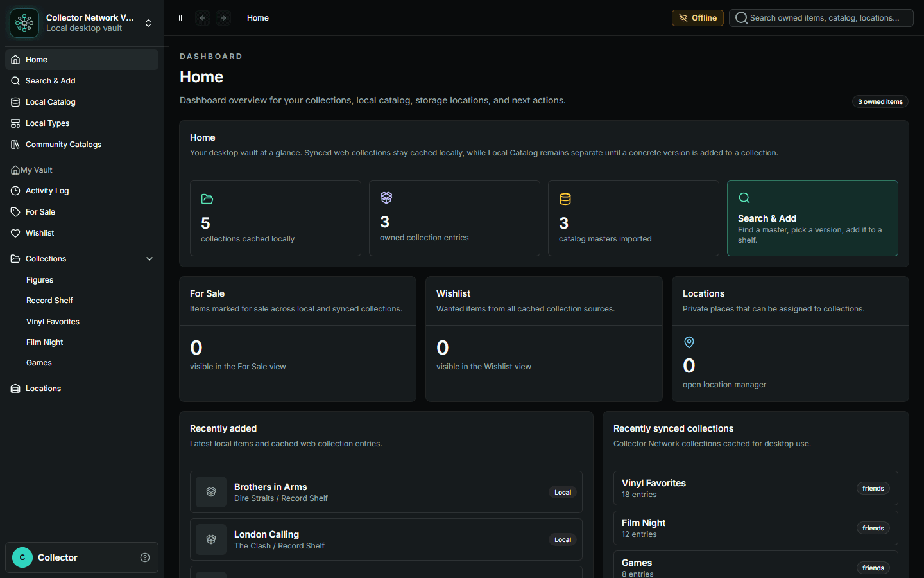Click the Collector Network vault logo icon
This screenshot has height=578, width=924.
pyautogui.click(x=24, y=23)
